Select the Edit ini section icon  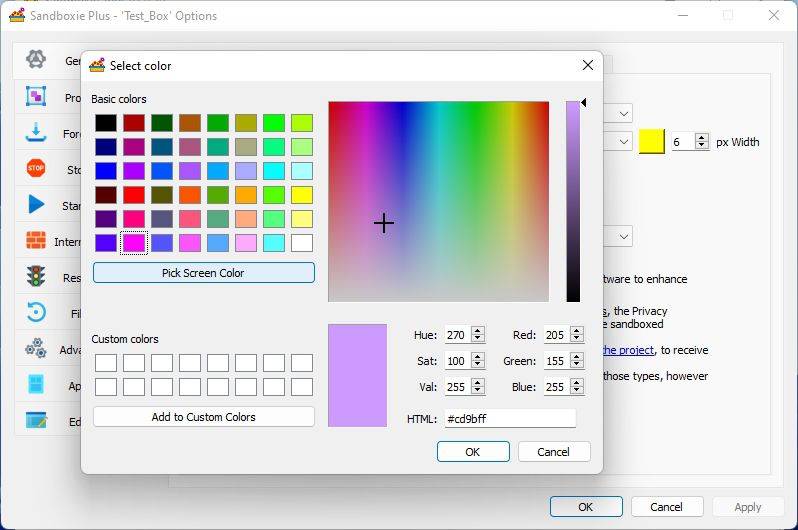tap(36, 420)
